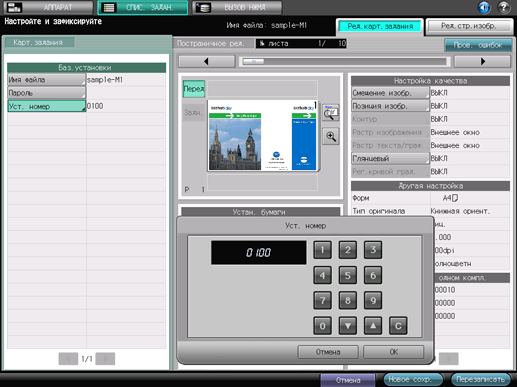Click the Другая настройка header
517x387 pixels.
point(430,186)
